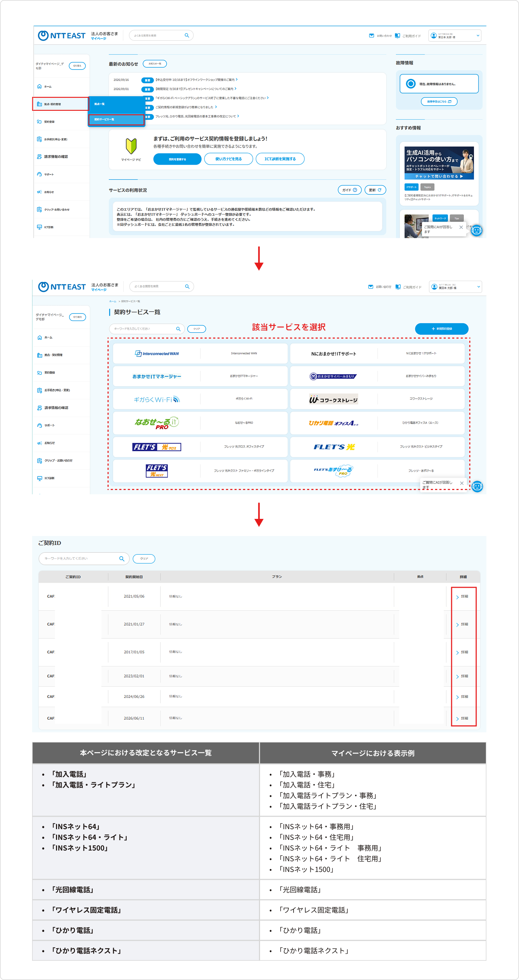This screenshot has height=980, width=519.
Task: Click the ICT診断 icon in the 契約サービス一覧 page sidebar
Action: [x=40, y=478]
